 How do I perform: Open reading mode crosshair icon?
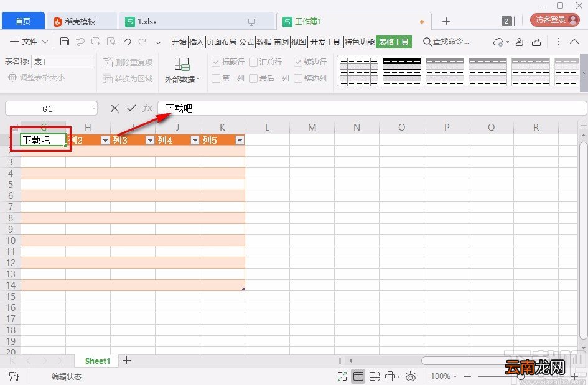click(390, 376)
